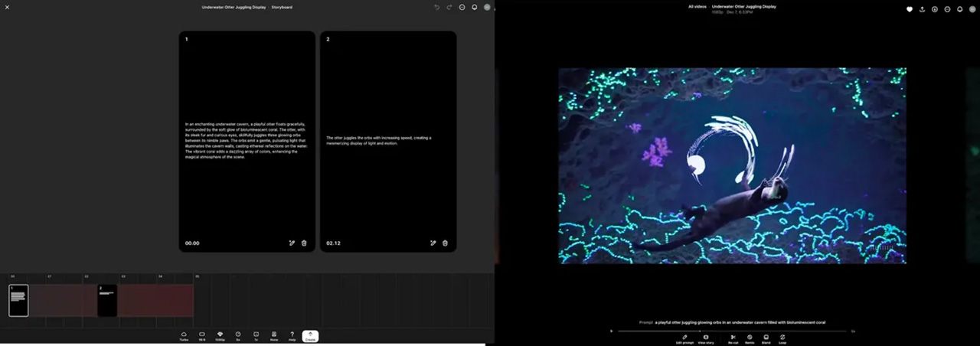
Task: Edit storyboard card 2 with pencil icon
Action: 433,243
